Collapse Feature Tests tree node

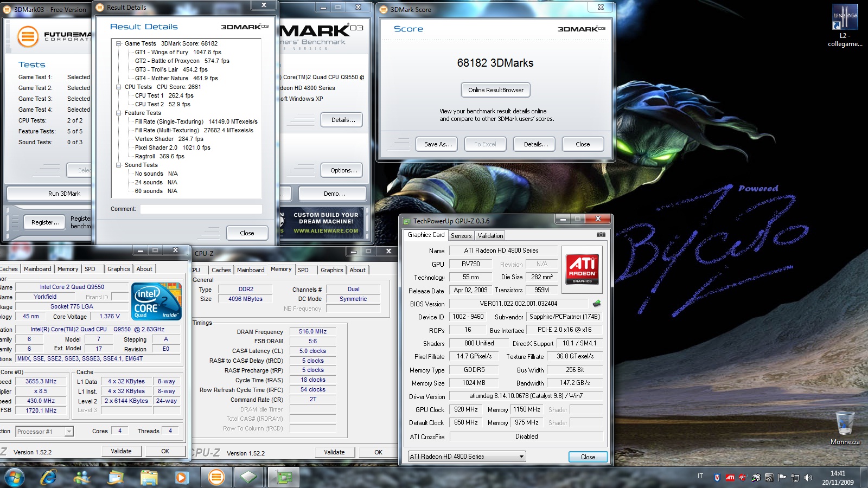(x=118, y=113)
